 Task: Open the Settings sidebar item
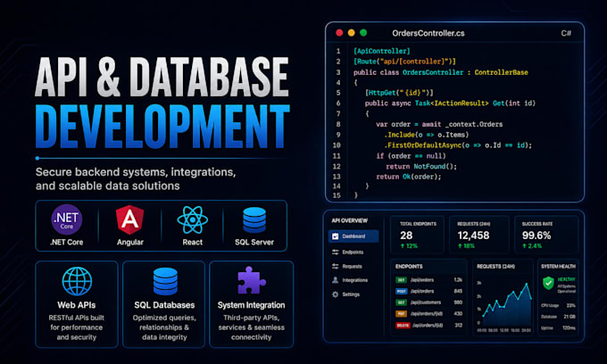point(351,294)
